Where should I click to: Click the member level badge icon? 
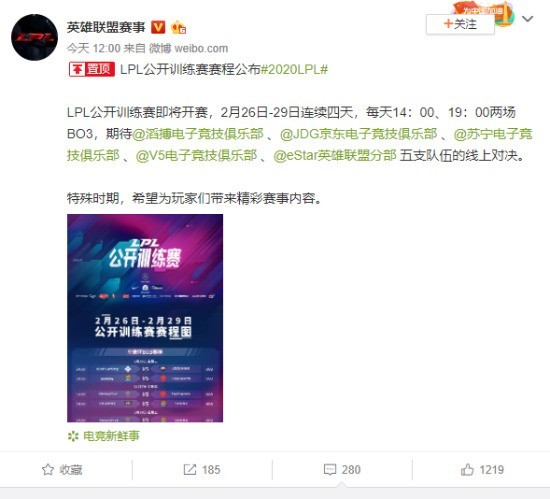[178, 27]
